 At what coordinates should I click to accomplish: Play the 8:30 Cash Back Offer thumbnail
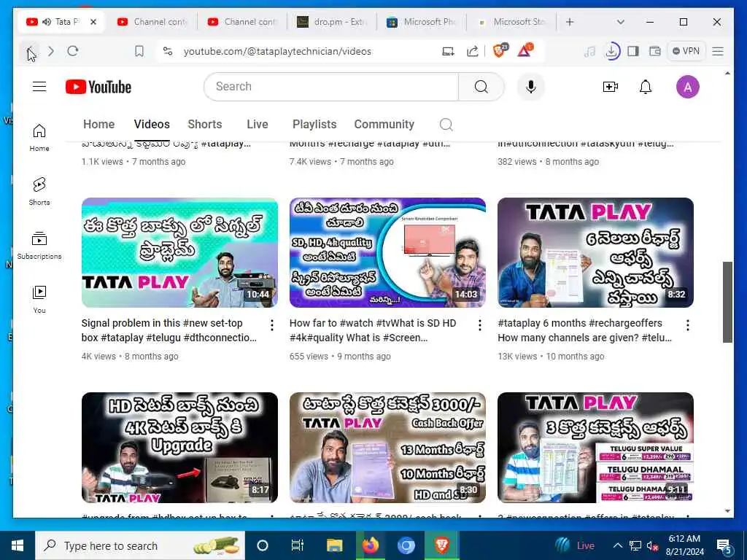[x=387, y=447]
